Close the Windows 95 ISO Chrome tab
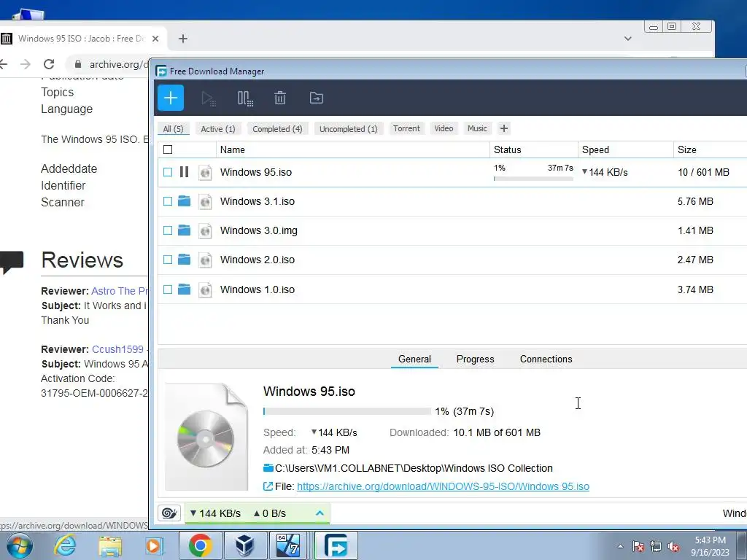Image resolution: width=747 pixels, height=560 pixels. [x=155, y=39]
